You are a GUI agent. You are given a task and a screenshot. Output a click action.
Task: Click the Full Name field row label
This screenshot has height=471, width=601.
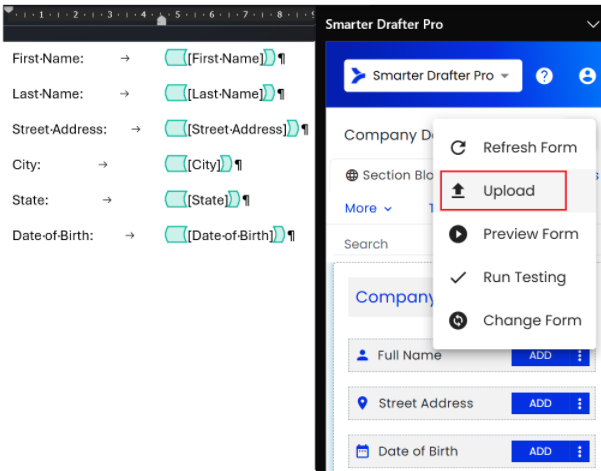(x=409, y=355)
